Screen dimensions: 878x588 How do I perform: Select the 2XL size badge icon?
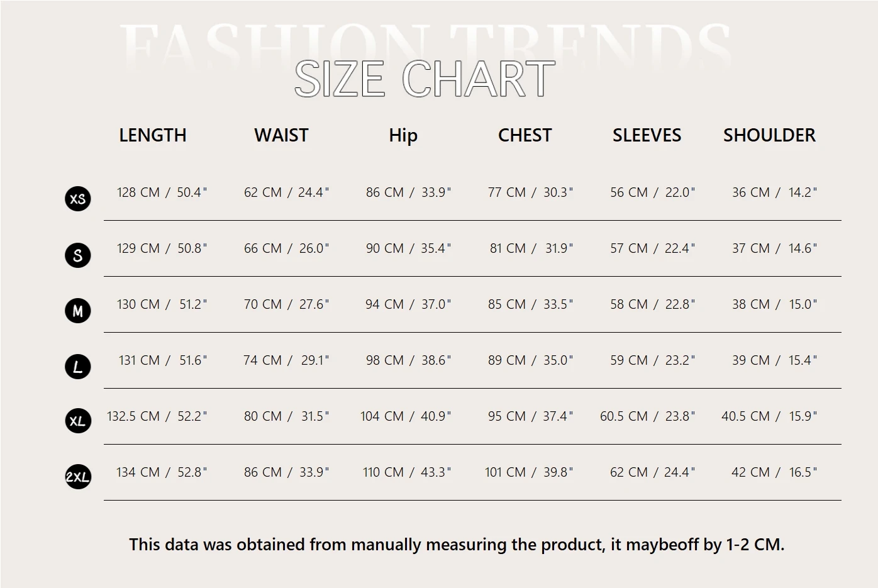[x=78, y=477]
